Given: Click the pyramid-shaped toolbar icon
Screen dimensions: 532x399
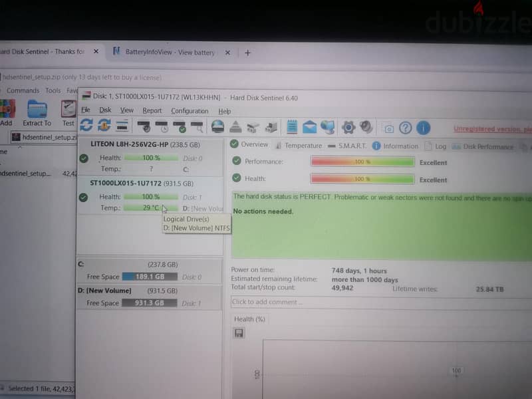Looking at the screenshot, I should (x=235, y=127).
